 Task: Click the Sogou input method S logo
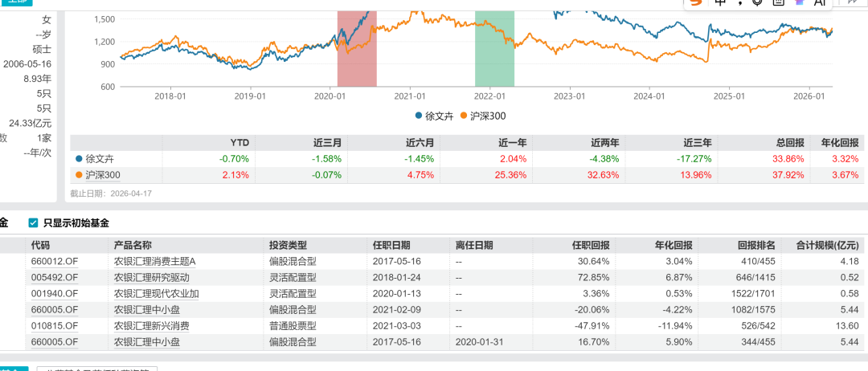tap(696, 2)
